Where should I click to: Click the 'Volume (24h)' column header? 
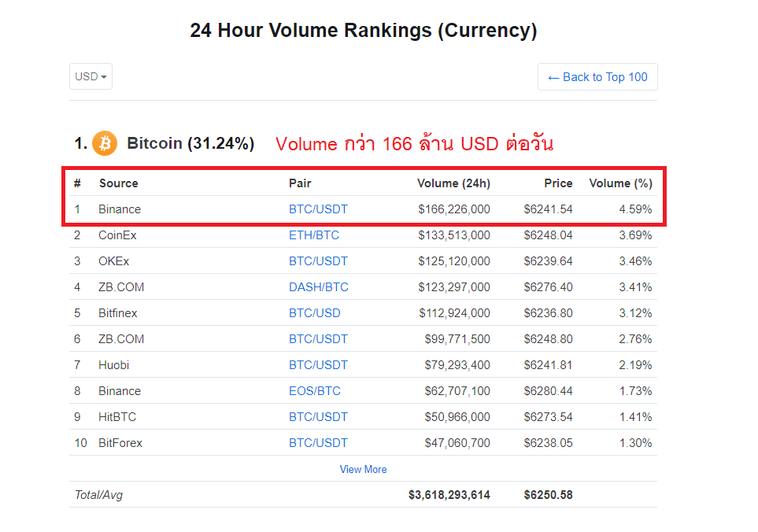pyautogui.click(x=453, y=183)
